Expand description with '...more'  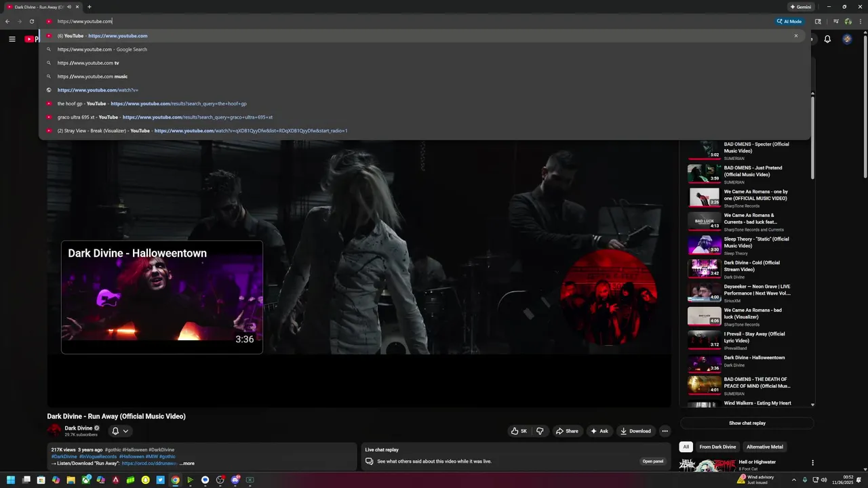point(187,464)
